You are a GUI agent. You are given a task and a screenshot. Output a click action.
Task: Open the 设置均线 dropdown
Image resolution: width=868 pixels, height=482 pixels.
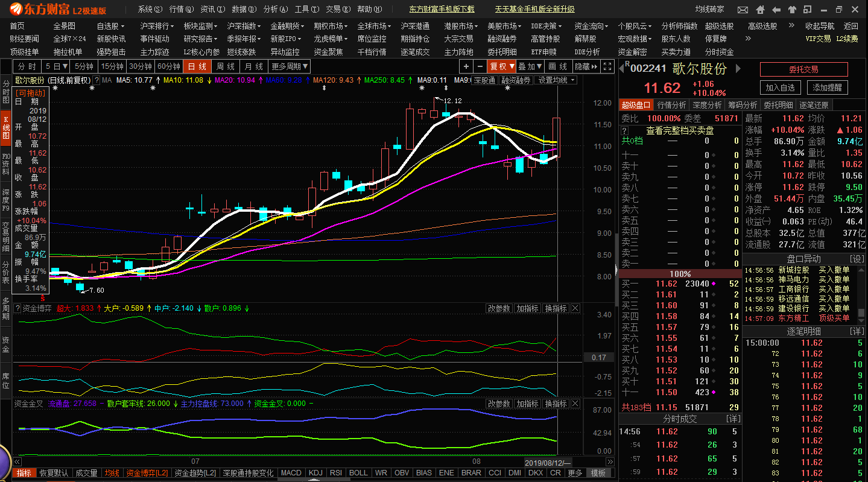(x=556, y=80)
